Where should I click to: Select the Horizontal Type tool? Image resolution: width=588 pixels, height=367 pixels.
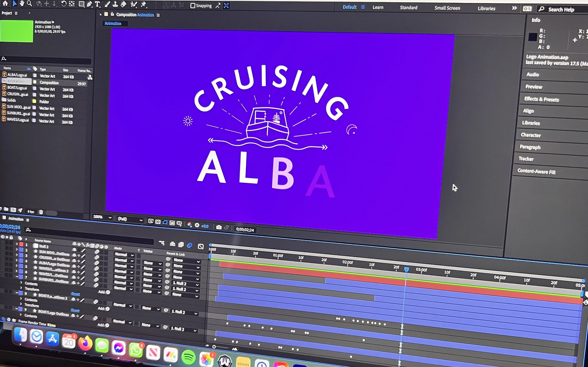pyautogui.click(x=97, y=4)
